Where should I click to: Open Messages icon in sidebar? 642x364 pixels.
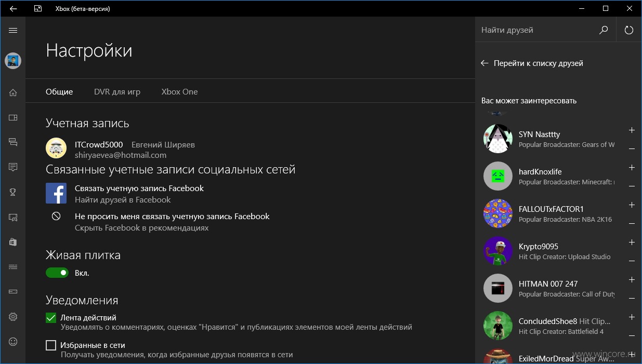pyautogui.click(x=13, y=142)
